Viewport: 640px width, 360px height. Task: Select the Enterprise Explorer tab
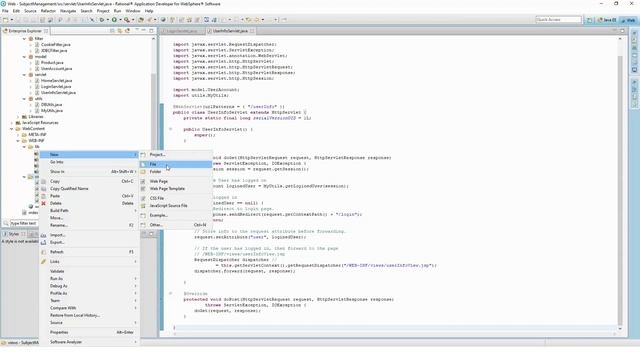click(25, 31)
